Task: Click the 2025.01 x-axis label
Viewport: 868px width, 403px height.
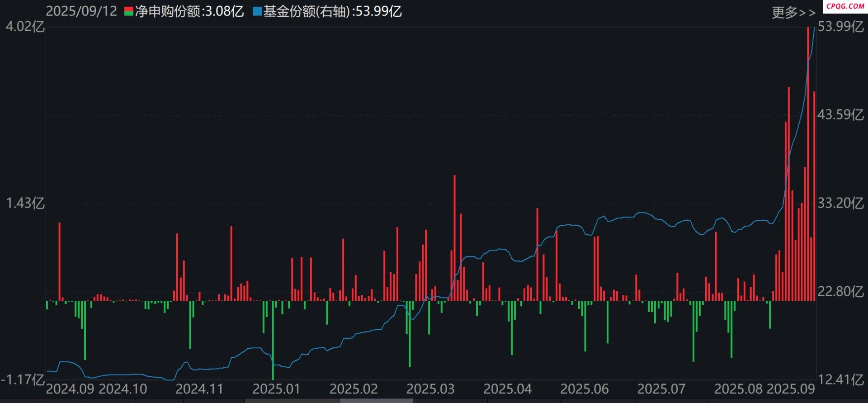Action: (x=276, y=389)
